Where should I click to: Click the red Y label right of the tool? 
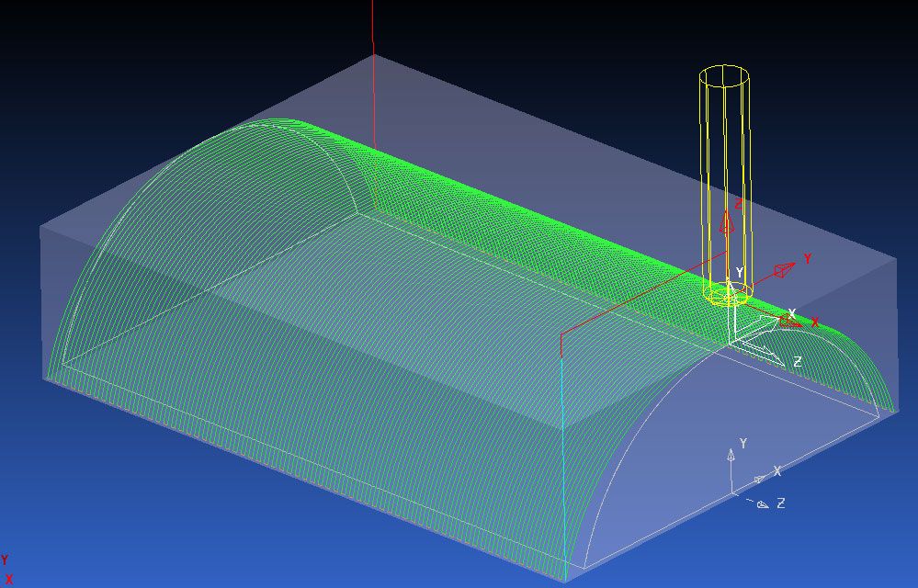(808, 258)
